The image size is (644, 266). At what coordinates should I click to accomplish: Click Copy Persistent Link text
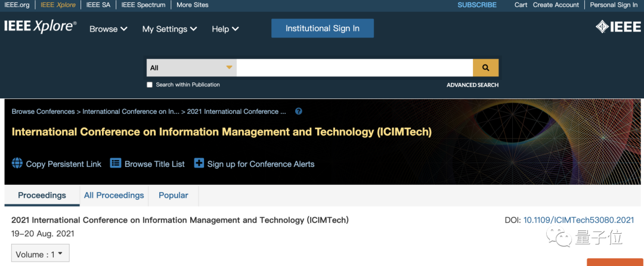[64, 164]
